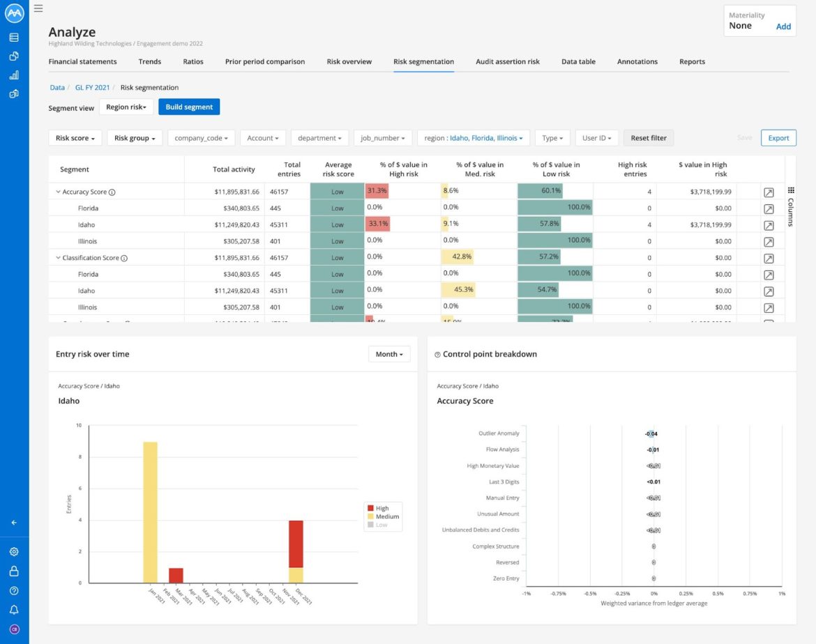Toggle Low series in chart legend
The image size is (816, 644).
point(378,525)
